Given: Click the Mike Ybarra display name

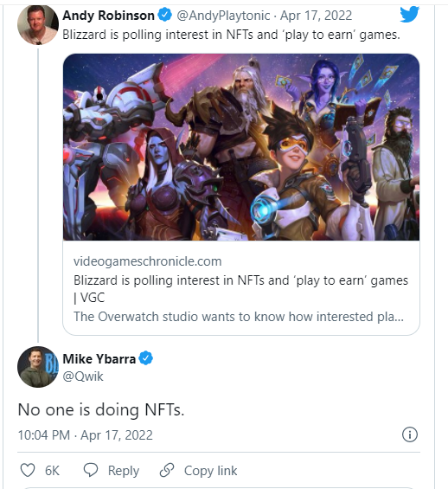Looking at the screenshot, I should (99, 358).
